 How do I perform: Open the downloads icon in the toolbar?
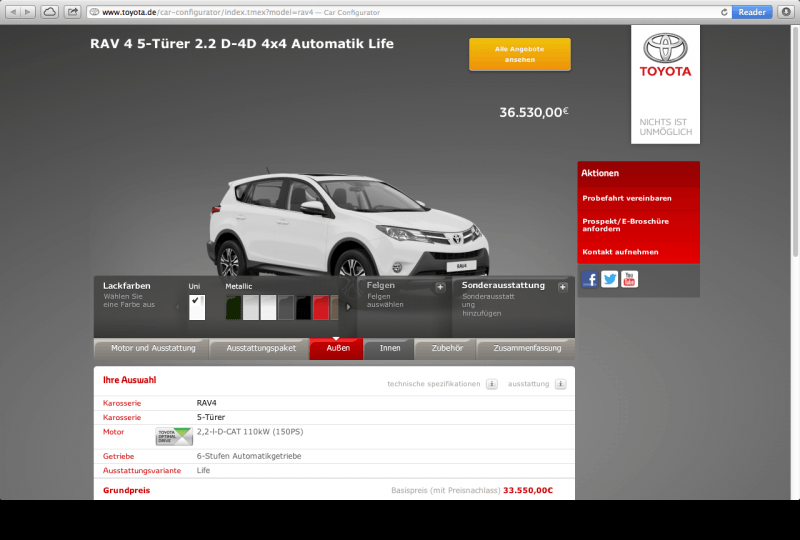786,12
